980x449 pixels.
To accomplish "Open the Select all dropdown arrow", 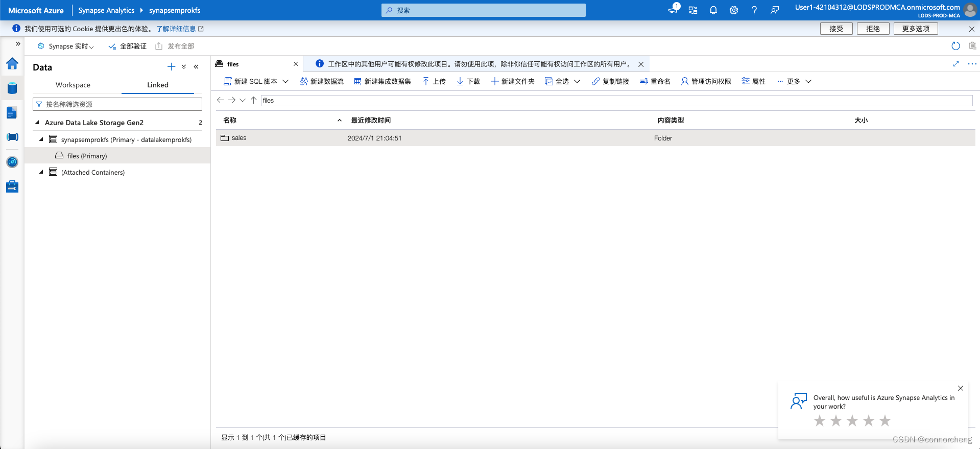I will 577,81.
